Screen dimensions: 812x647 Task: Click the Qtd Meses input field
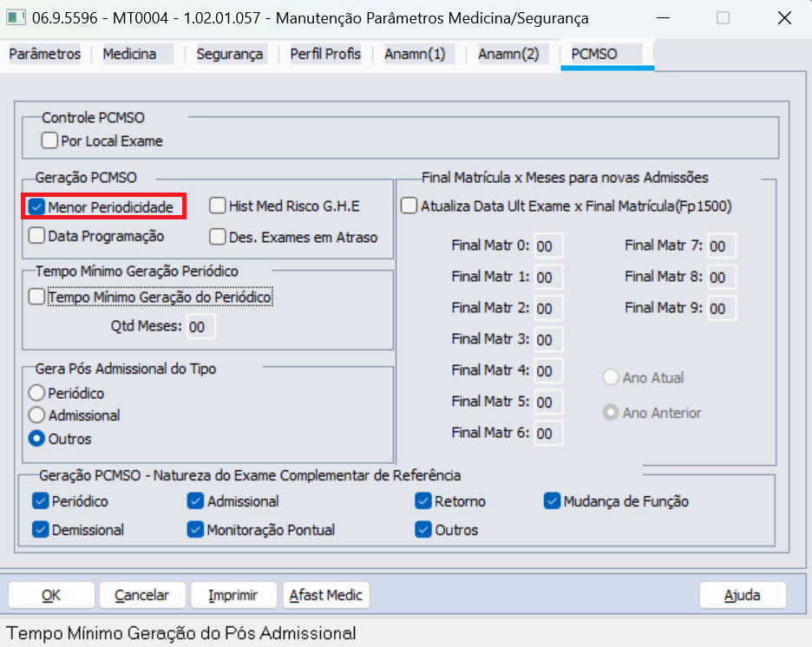tap(201, 327)
